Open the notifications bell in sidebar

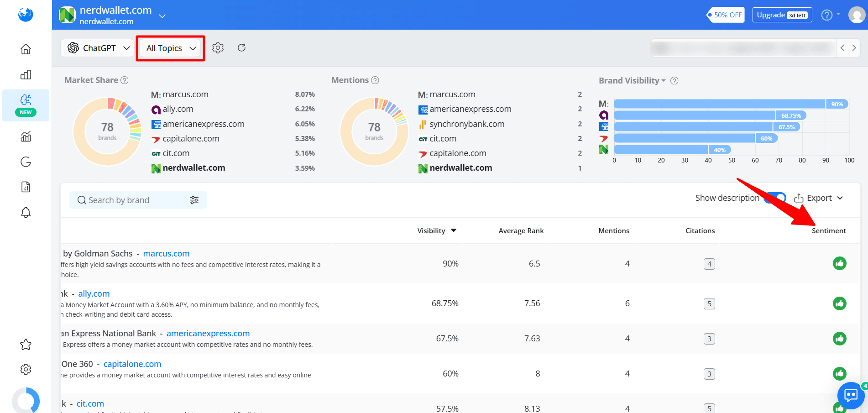(26, 213)
